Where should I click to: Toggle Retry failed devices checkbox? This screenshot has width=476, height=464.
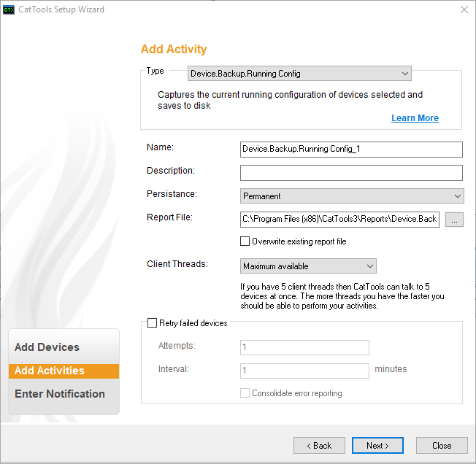(x=153, y=323)
